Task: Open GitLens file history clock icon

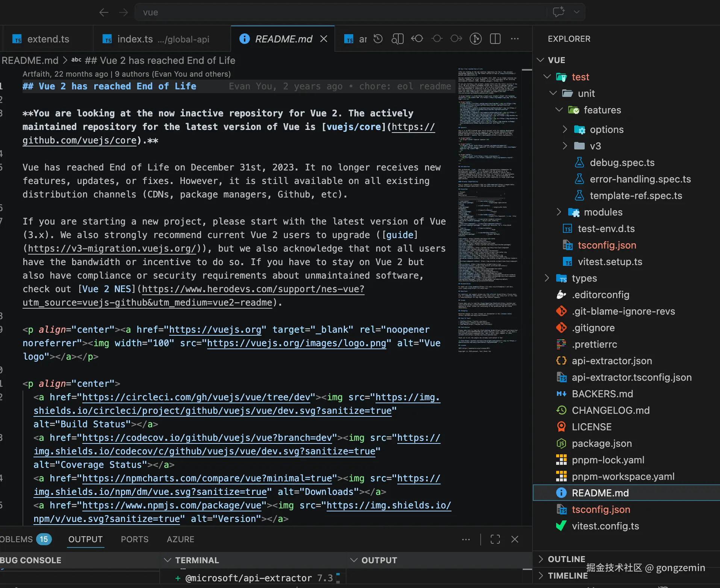Action: click(378, 39)
